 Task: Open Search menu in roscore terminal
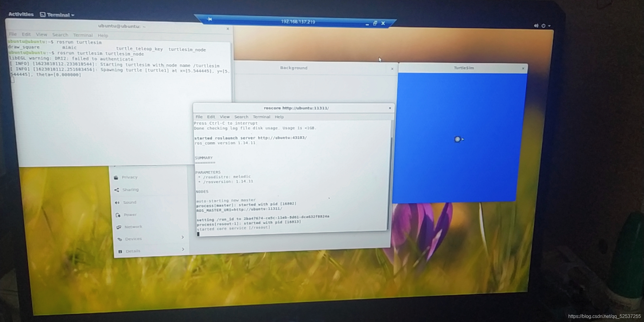241,117
